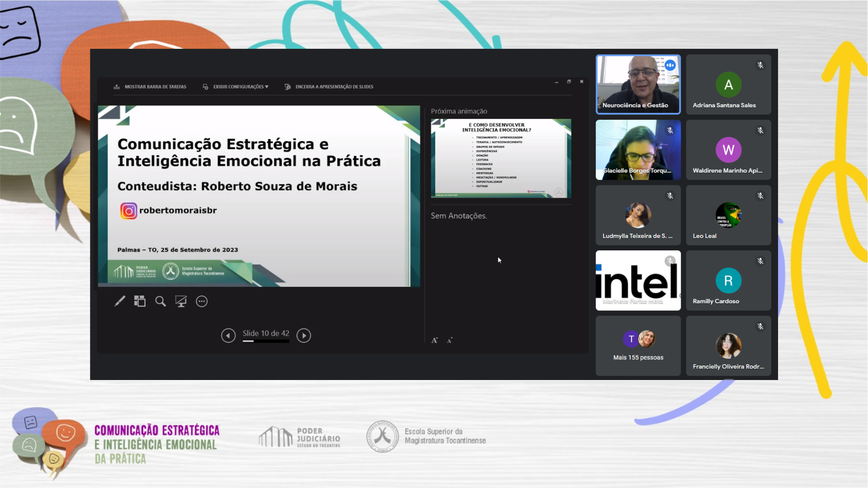Toggle mute on Adriana Santana Sales
This screenshot has height=488, width=868.
pos(760,65)
